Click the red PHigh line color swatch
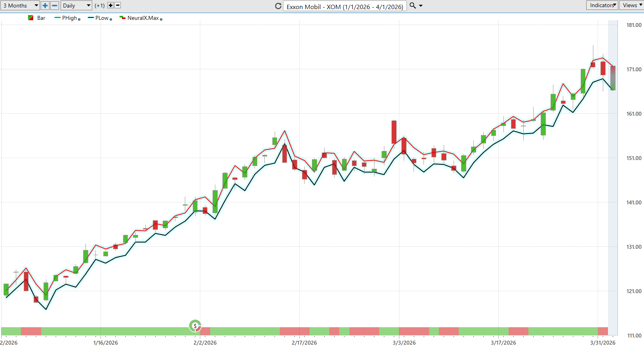This screenshot has width=644, height=349. 57,18
